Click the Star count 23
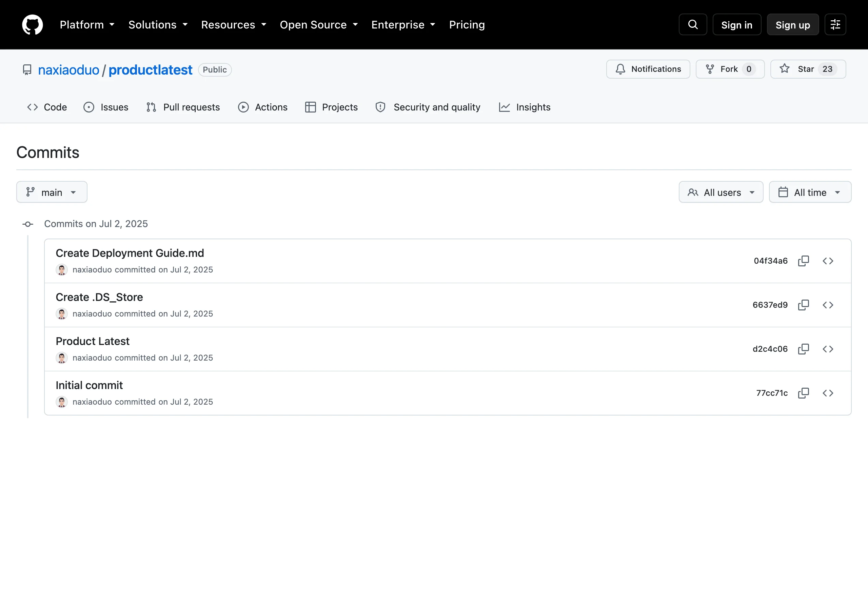 pyautogui.click(x=827, y=69)
